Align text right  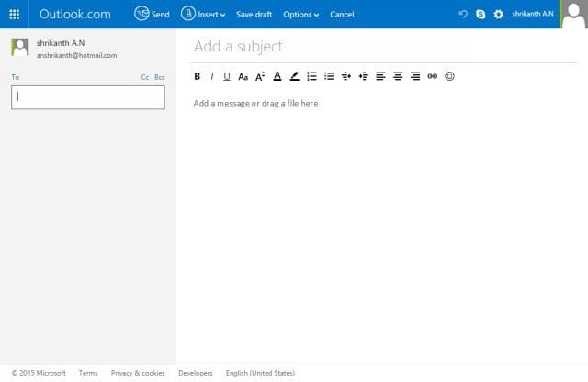coord(415,76)
